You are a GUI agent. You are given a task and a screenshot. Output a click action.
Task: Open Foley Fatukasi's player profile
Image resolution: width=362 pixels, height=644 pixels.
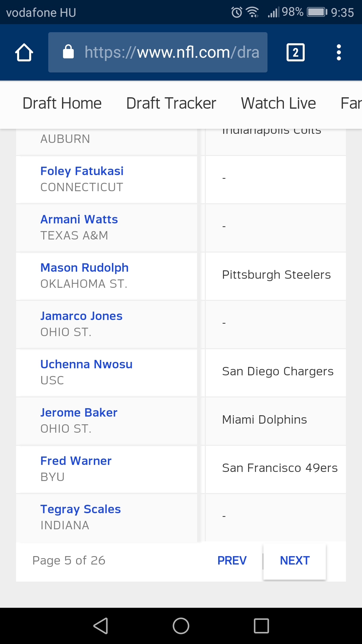click(82, 171)
